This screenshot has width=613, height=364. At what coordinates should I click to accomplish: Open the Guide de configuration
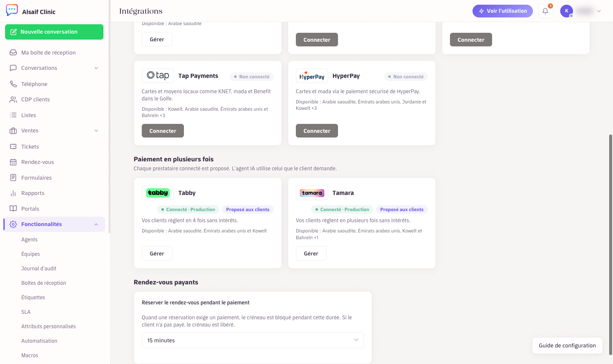[x=567, y=346]
